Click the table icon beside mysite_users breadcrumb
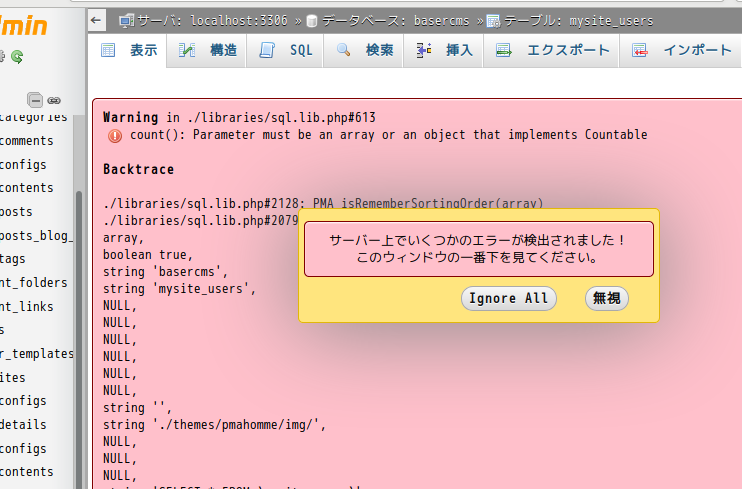This screenshot has height=489, width=742. pyautogui.click(x=493, y=20)
